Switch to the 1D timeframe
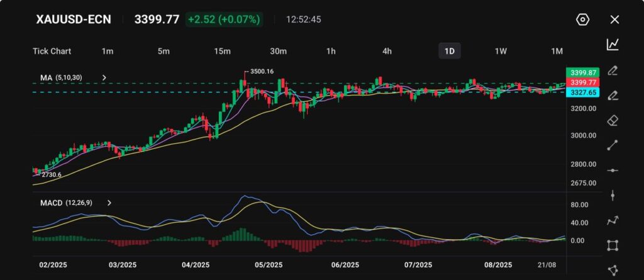The width and height of the screenshot is (644, 280). coord(449,51)
